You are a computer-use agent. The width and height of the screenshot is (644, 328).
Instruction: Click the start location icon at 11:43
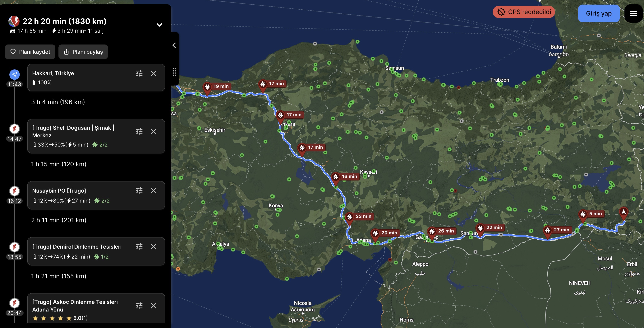(x=15, y=75)
